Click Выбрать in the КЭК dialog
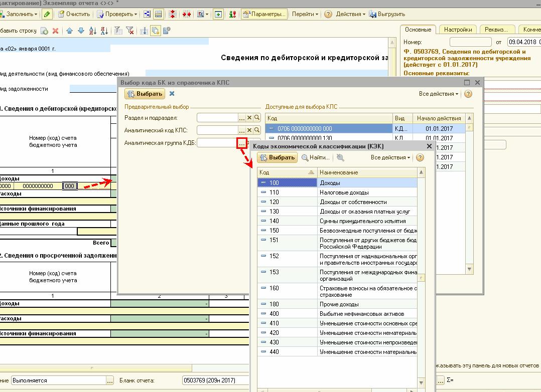Image resolution: width=541 pixels, height=392 pixels. click(278, 157)
